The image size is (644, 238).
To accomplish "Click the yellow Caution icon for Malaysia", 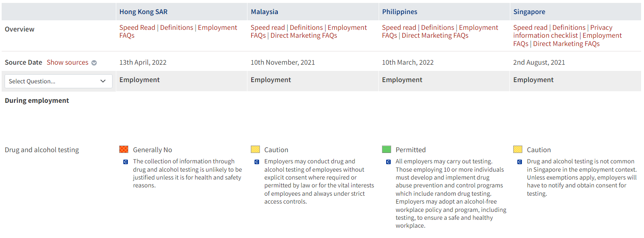I will (x=255, y=149).
